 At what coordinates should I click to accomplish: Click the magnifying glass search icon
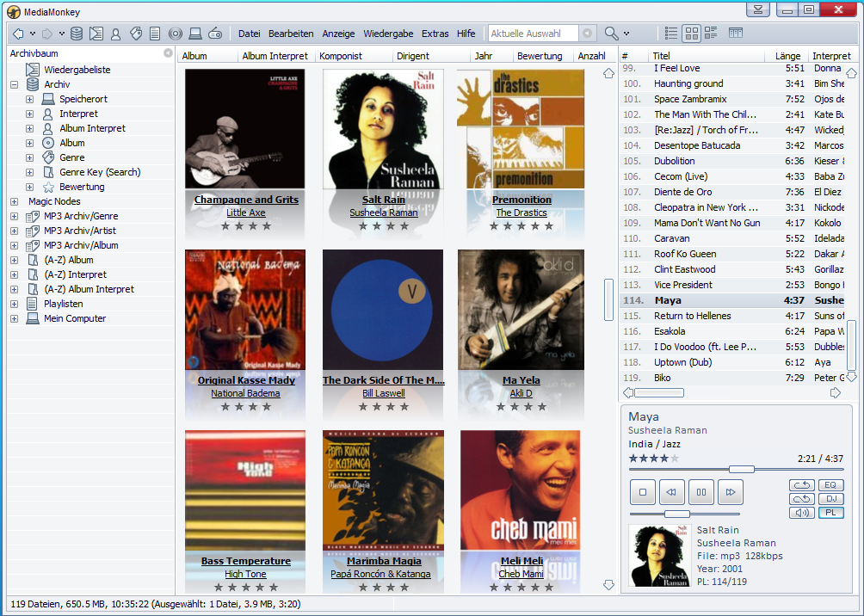[x=611, y=34]
